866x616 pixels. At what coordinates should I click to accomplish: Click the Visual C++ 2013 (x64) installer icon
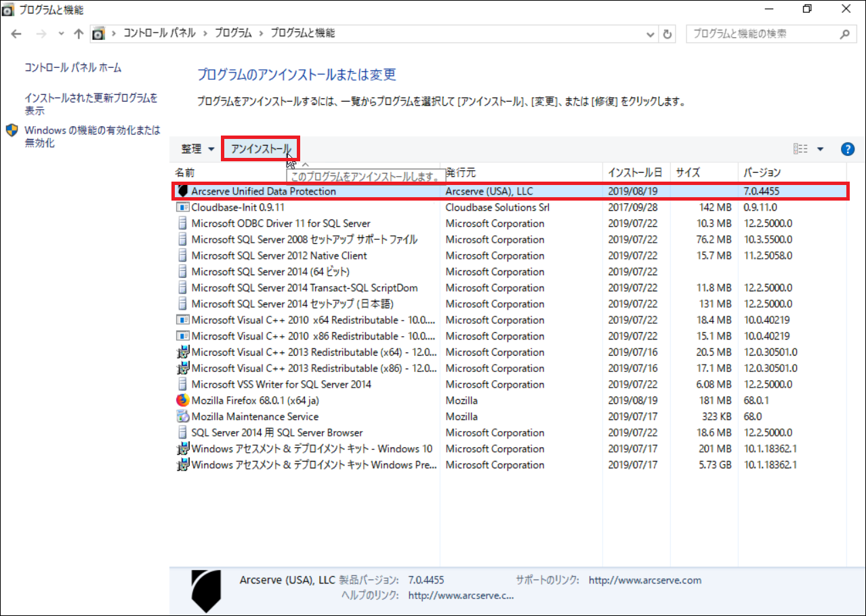click(x=182, y=352)
